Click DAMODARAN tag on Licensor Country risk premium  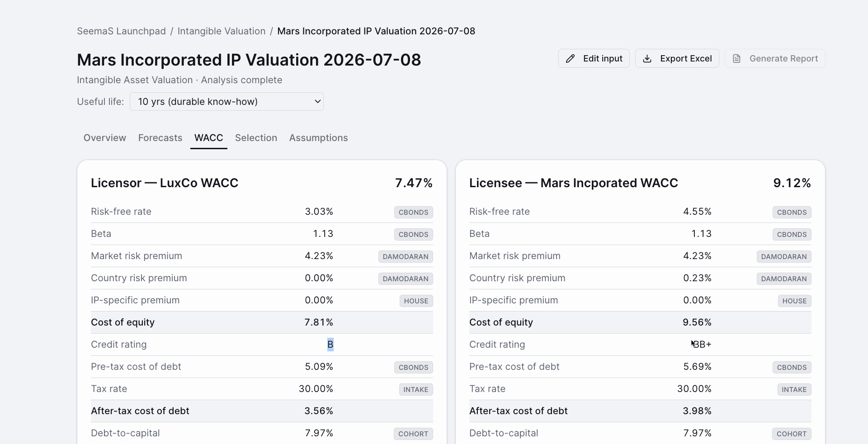(406, 279)
